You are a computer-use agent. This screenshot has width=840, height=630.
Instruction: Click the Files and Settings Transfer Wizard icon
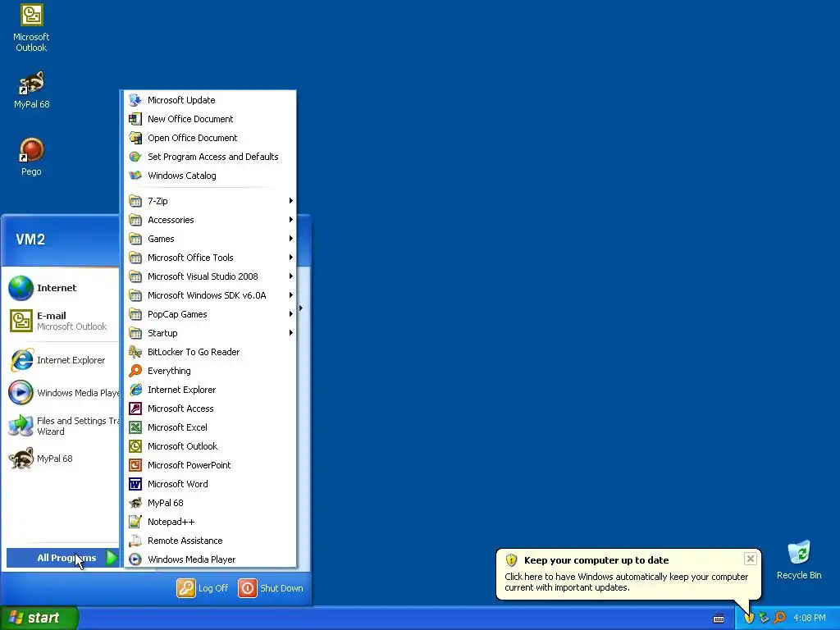[x=21, y=427]
